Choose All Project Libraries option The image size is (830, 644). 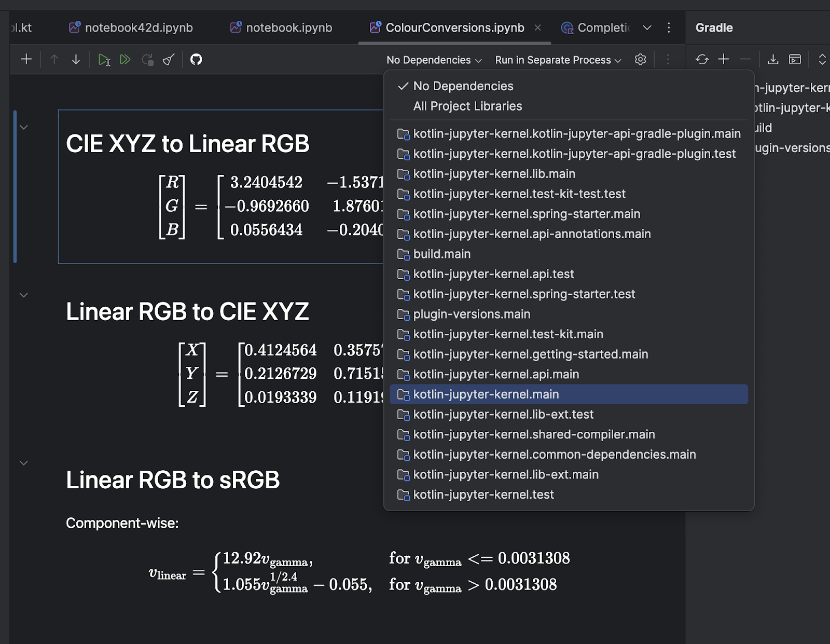(x=569, y=106)
